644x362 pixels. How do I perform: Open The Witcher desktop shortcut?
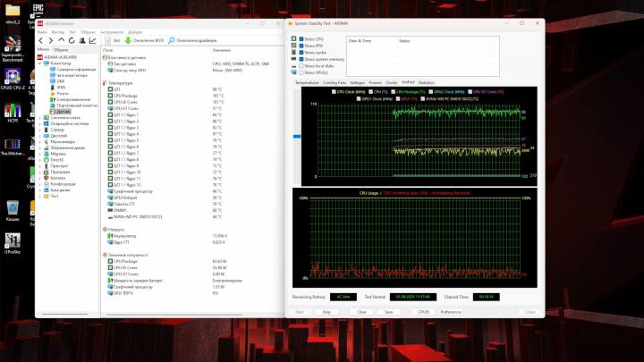click(x=13, y=147)
